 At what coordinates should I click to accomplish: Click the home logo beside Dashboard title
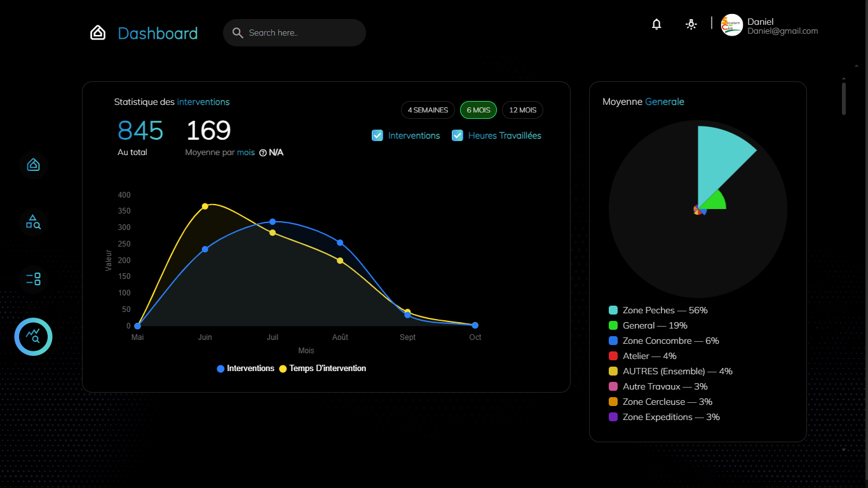(98, 33)
